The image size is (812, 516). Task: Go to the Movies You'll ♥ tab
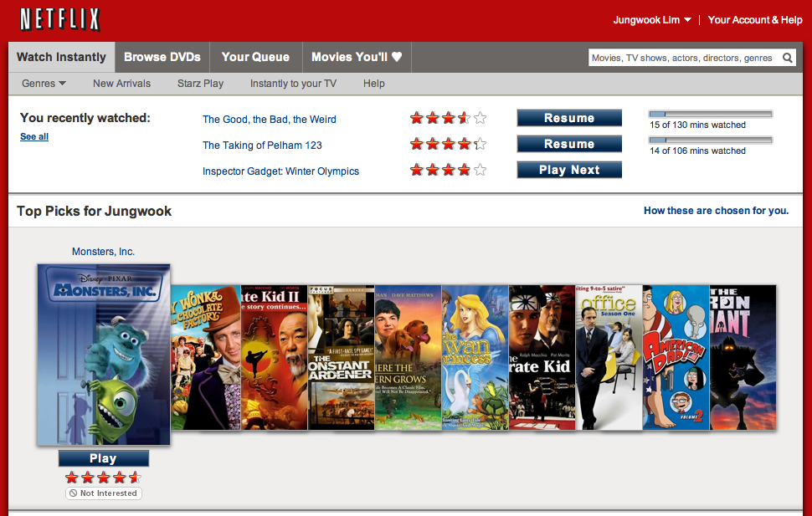pos(357,57)
